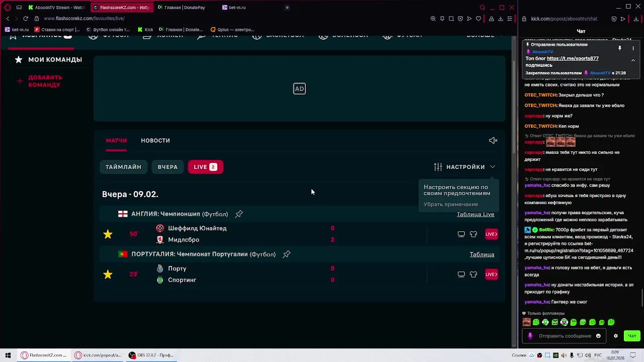Open Таблица Live link for England
The image size is (644, 362).
pos(475,214)
